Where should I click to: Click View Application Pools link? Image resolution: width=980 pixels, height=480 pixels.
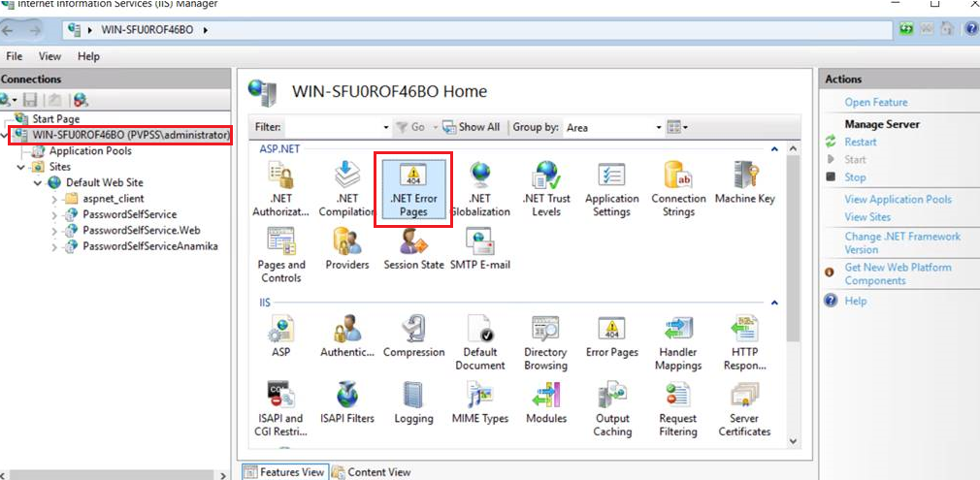tap(898, 199)
